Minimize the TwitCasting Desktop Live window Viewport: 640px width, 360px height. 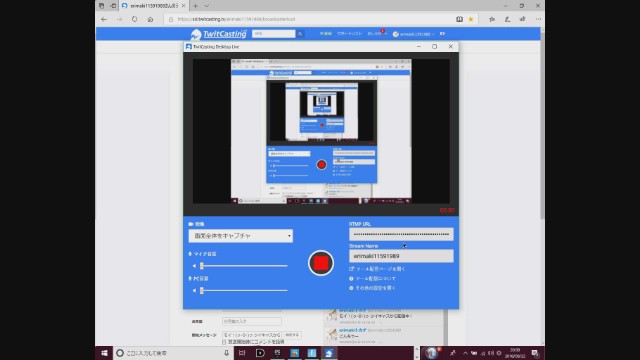tap(419, 47)
